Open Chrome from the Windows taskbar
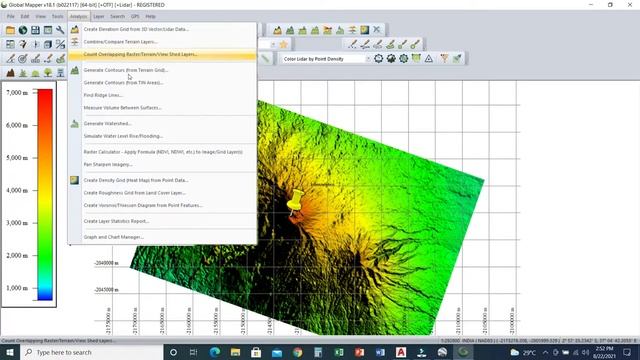Viewport: 640px width, 360px height. click(x=298, y=352)
